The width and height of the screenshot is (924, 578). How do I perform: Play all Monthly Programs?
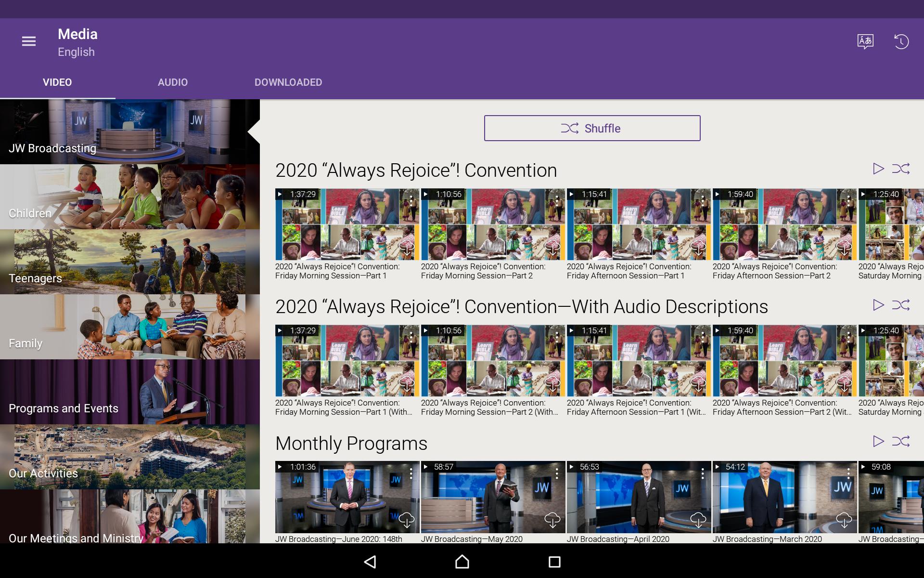878,441
